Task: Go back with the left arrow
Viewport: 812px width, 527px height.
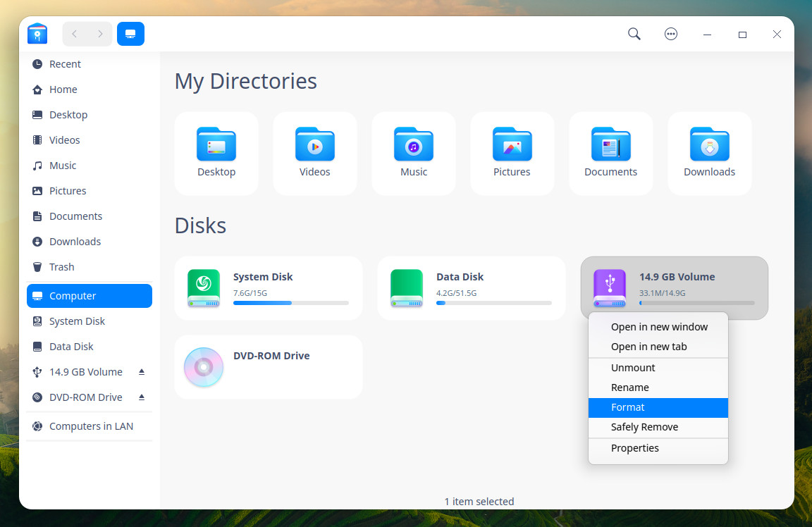Action: (75, 34)
